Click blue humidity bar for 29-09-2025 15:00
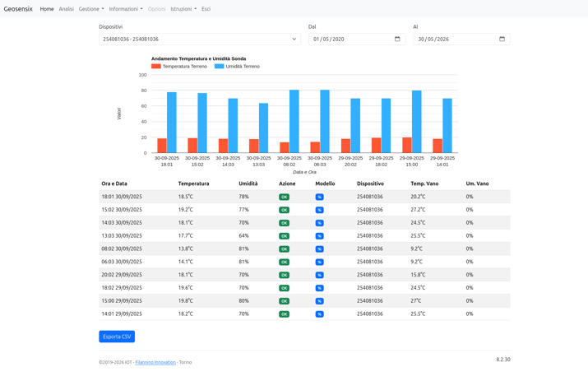The image size is (588, 381). 417,122
